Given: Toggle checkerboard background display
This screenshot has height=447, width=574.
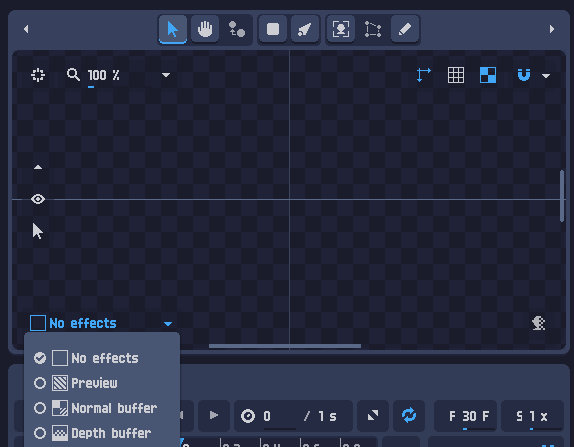Looking at the screenshot, I should 488,75.
